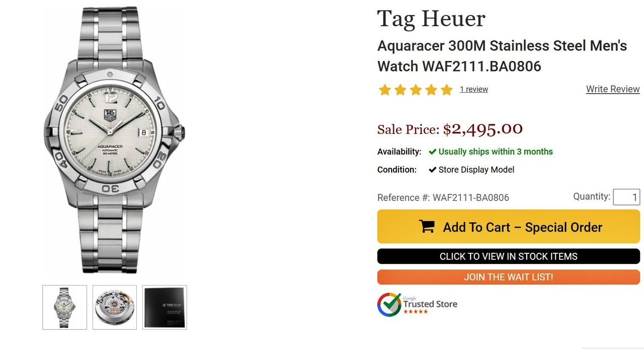Click the Google Trusted Store badge icon
This screenshot has height=349, width=644.
[389, 304]
